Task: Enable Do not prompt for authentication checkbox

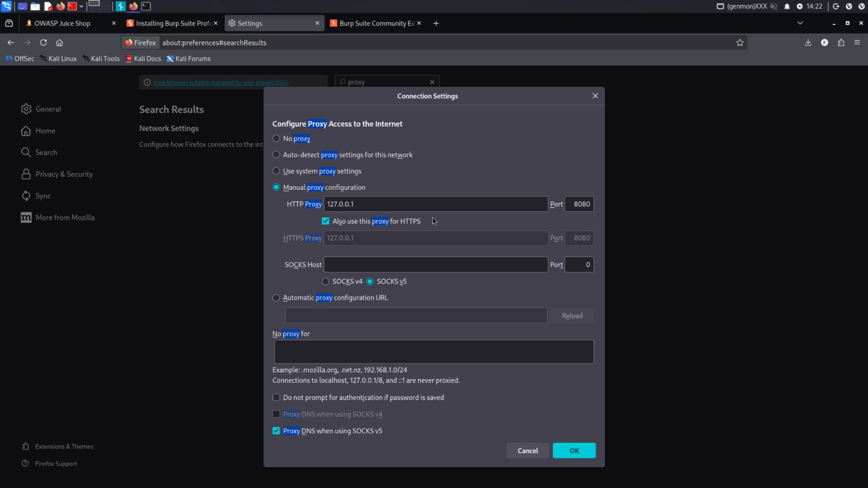Action: pyautogui.click(x=276, y=397)
